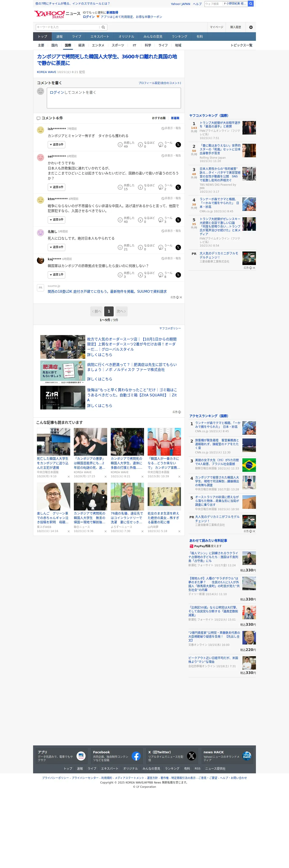Viewport: 289px width, 868px height.
Task: Open settings via the gear icon
Action: tap(251, 27)
